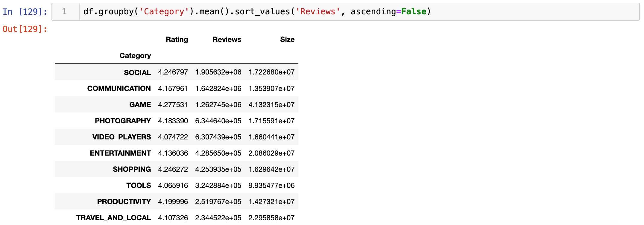Click SHOPPING size 1.629642e+07
This screenshot has height=225, width=644.
[x=271, y=169]
